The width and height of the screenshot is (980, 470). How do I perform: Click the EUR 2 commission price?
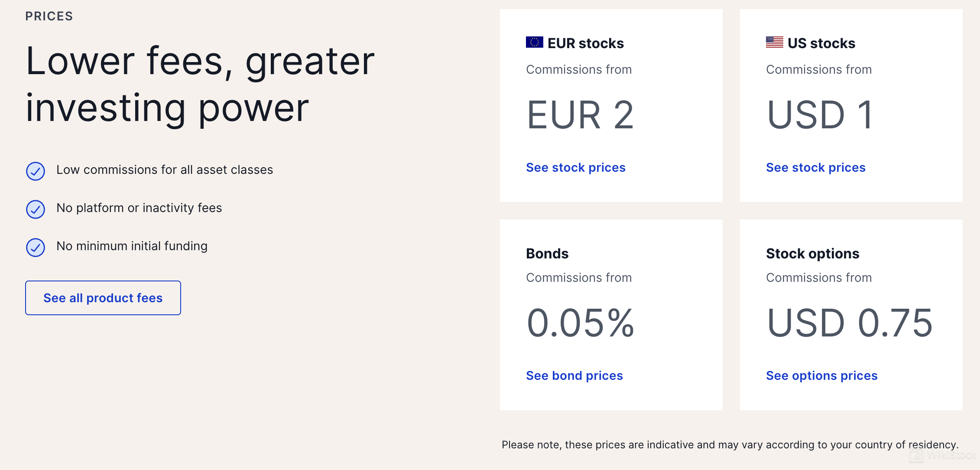point(580,115)
